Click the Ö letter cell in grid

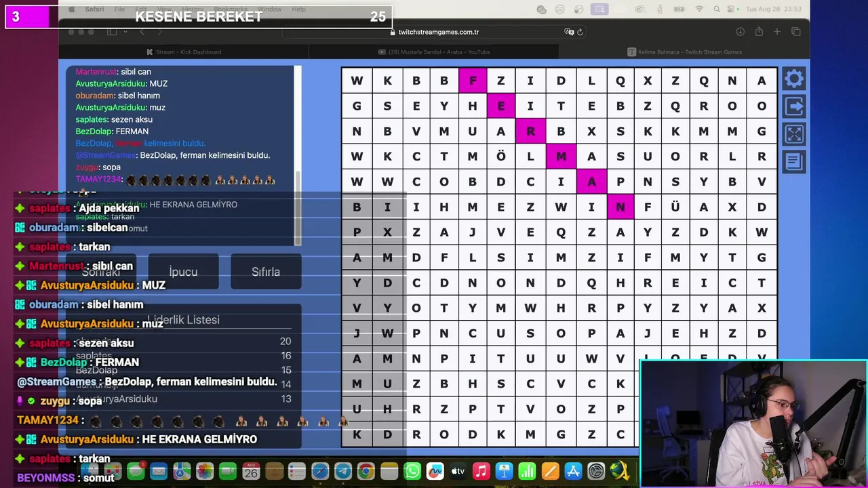(x=500, y=157)
